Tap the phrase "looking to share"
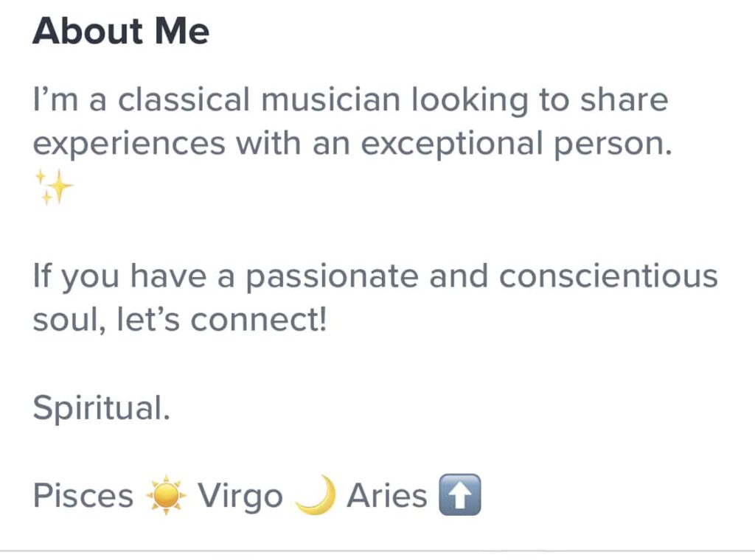 [x=539, y=100]
